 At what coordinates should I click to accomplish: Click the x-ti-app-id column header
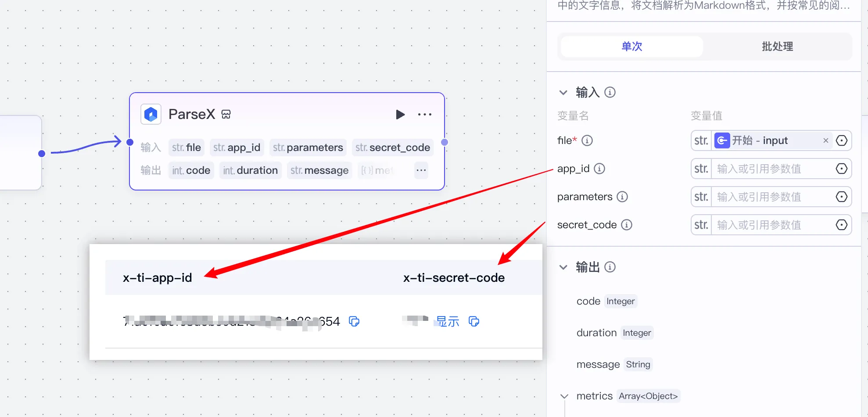pos(158,278)
